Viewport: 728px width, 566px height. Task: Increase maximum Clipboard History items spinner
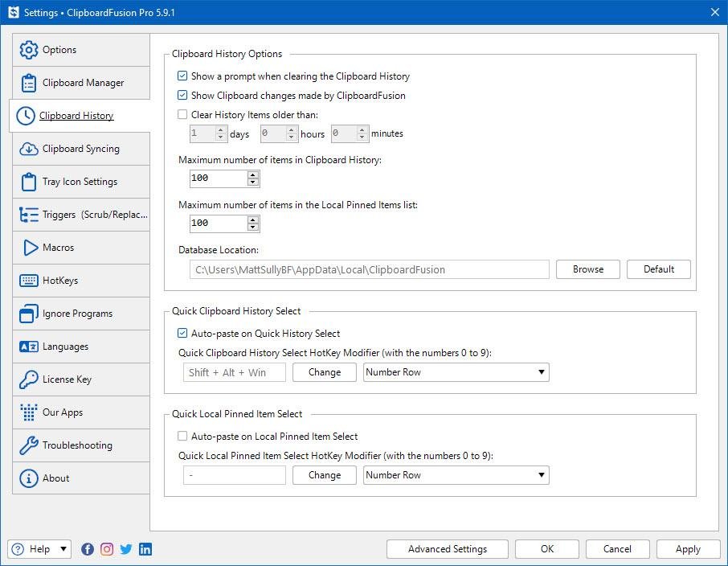(x=253, y=174)
